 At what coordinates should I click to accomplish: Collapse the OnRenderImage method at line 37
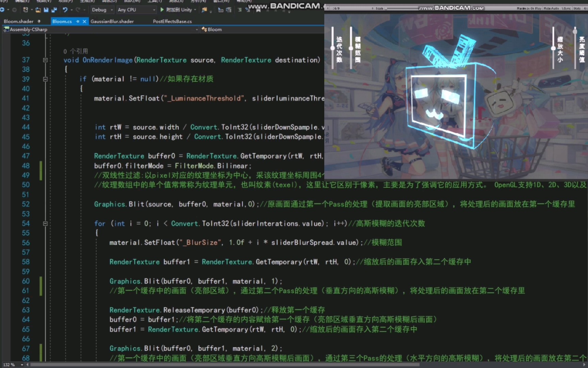coord(45,60)
